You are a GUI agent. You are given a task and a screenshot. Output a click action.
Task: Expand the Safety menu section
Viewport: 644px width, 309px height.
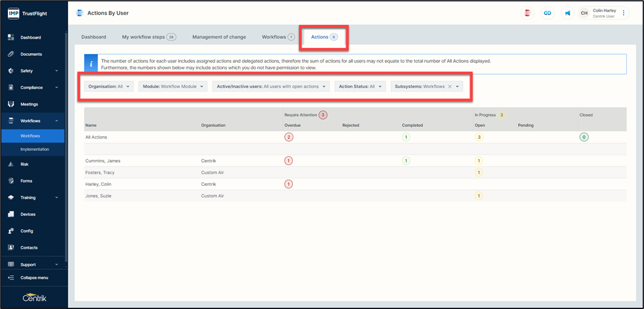tap(34, 71)
